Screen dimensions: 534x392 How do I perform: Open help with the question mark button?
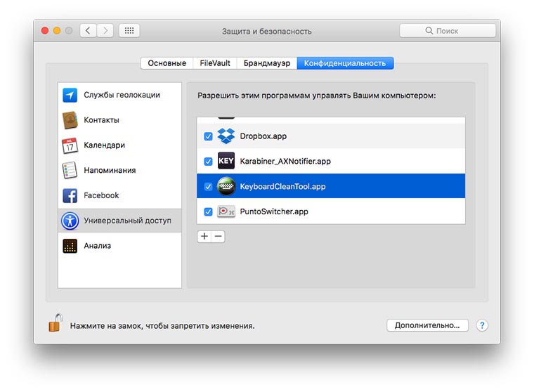click(482, 325)
